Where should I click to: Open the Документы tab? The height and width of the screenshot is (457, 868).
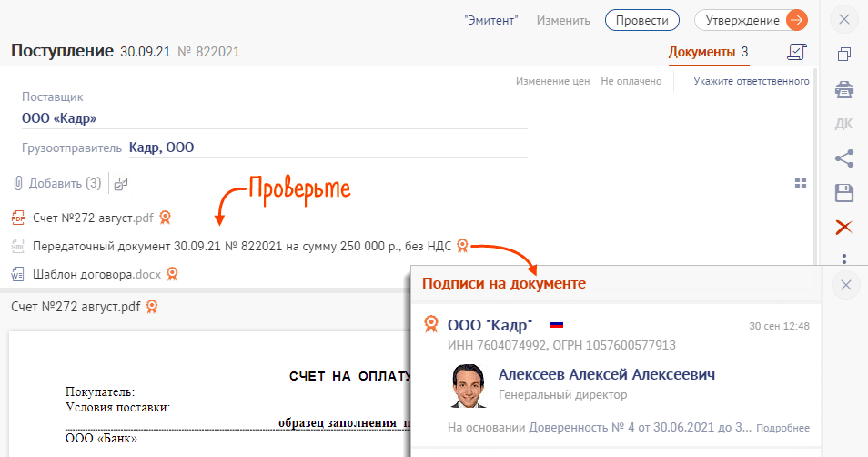pyautogui.click(x=701, y=52)
